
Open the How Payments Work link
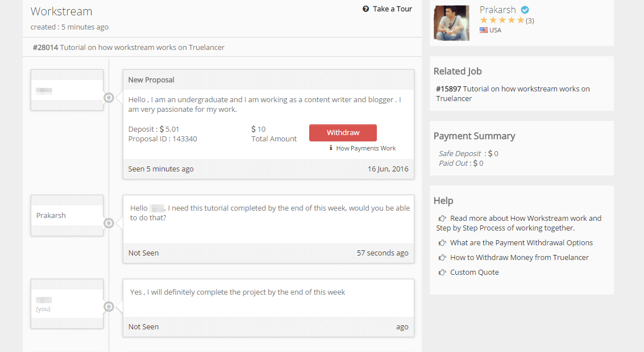(365, 148)
